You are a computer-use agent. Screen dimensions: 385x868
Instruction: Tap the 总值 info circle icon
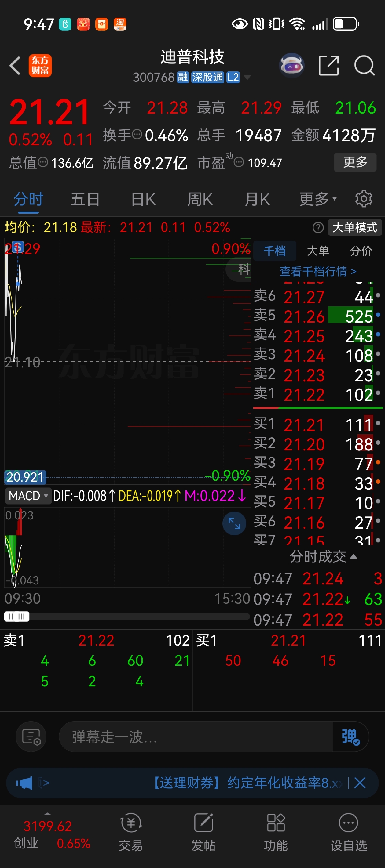coord(43,162)
